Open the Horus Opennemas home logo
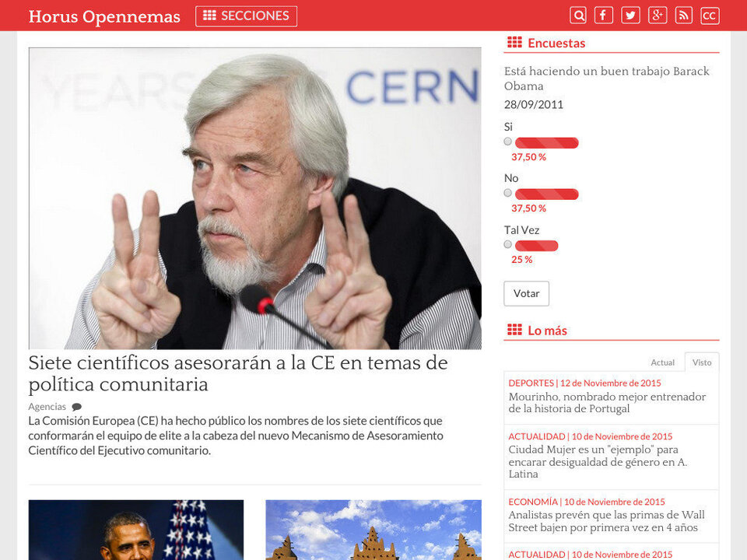The image size is (747, 560). tap(104, 16)
